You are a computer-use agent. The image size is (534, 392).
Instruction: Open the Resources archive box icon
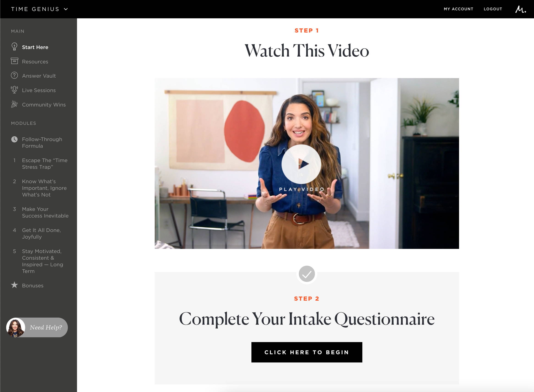pyautogui.click(x=14, y=61)
